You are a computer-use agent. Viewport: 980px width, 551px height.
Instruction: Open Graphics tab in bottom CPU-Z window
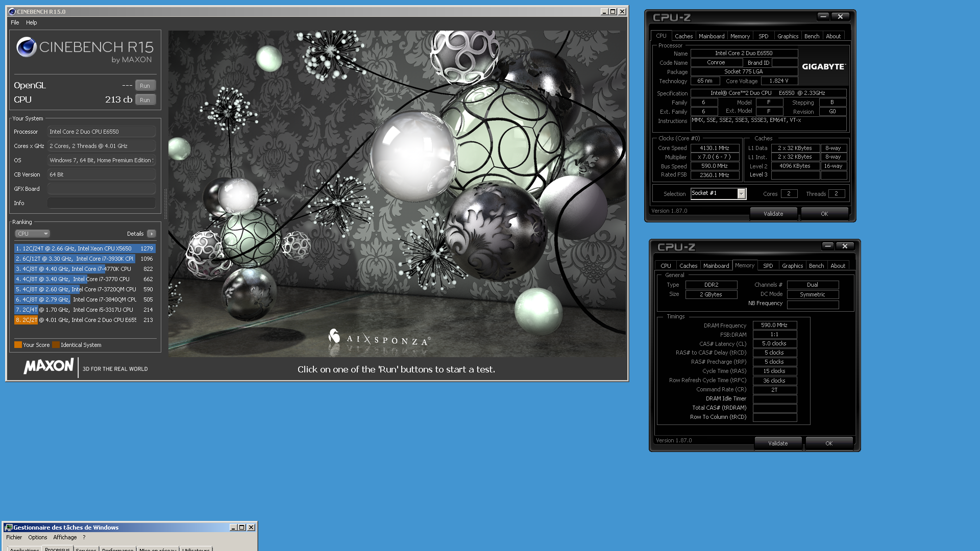tap(792, 266)
